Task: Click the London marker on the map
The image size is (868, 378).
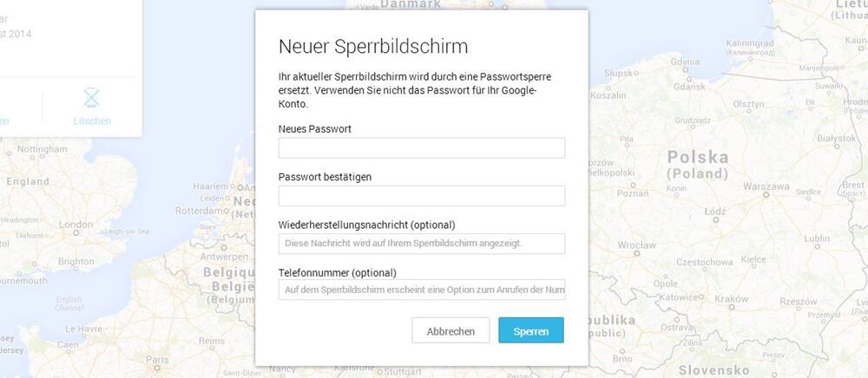Action: [76, 233]
